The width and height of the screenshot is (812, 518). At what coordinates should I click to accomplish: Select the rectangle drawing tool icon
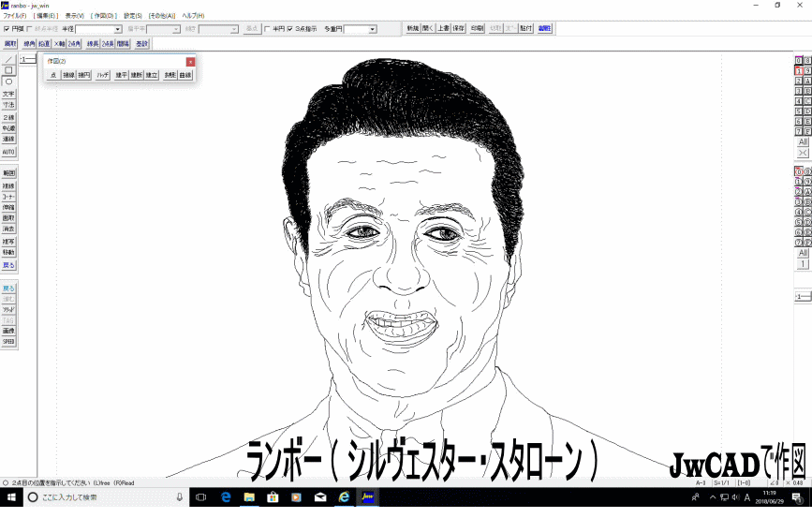(x=8, y=70)
